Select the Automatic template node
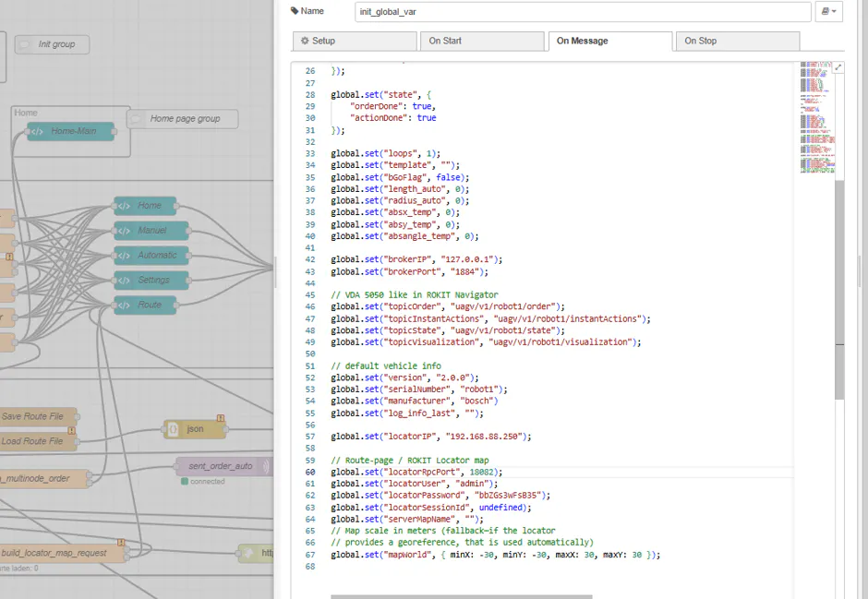Screen dimensions: 868x599 151,256
